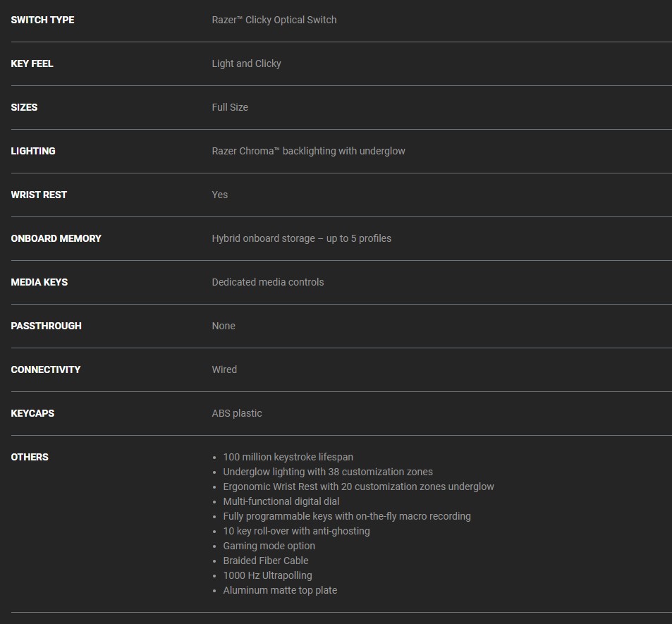Select the value Full Size

coord(230,107)
